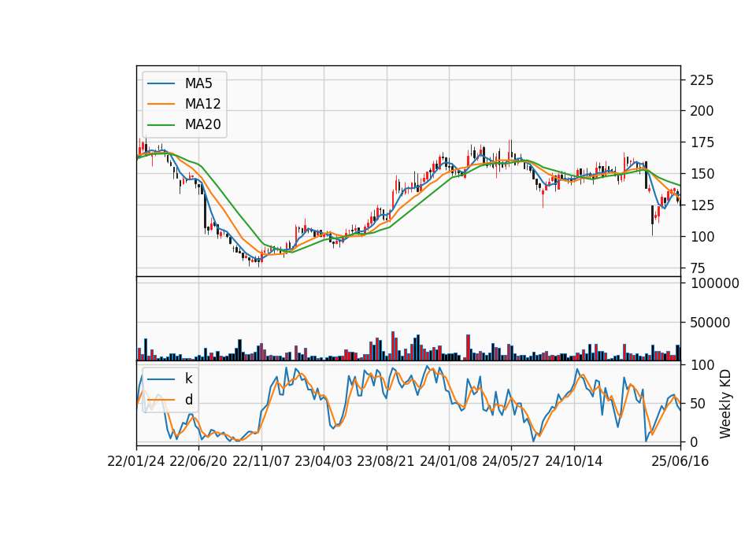Click the 50000 volume axis label
This screenshot has height=543, width=756.
(710, 323)
